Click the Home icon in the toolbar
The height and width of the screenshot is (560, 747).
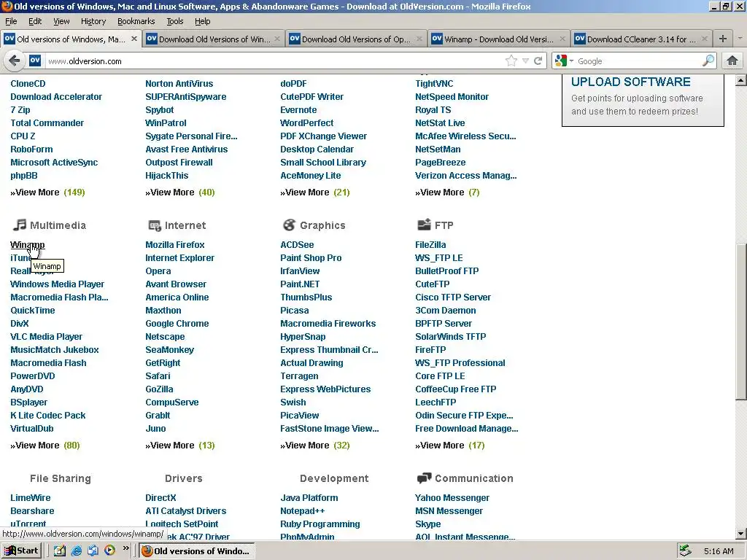click(x=732, y=61)
